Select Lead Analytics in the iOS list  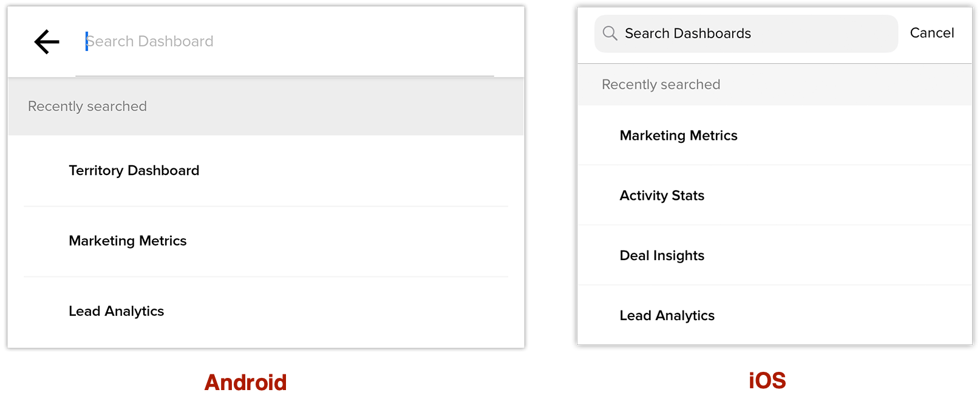tap(667, 316)
